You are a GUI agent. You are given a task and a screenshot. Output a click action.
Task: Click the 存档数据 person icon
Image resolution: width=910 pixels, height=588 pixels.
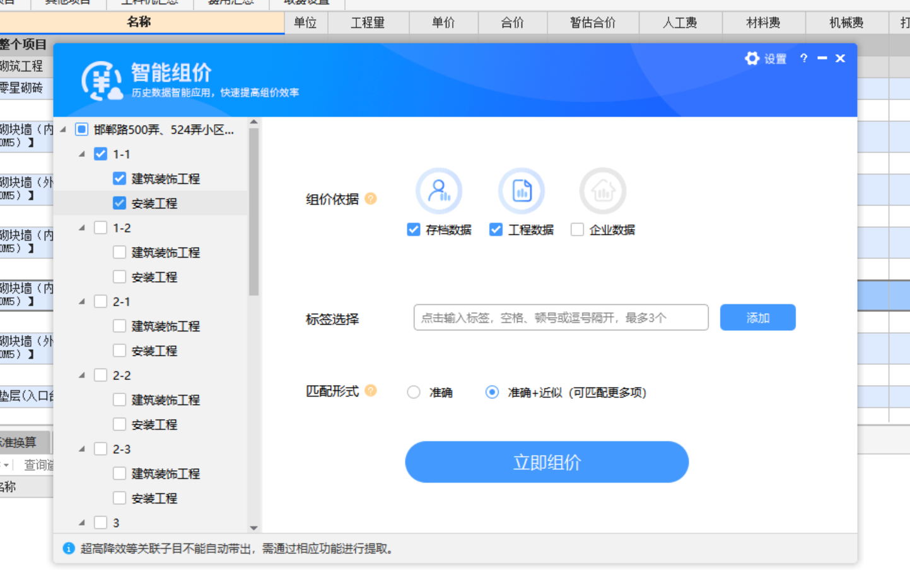(439, 190)
